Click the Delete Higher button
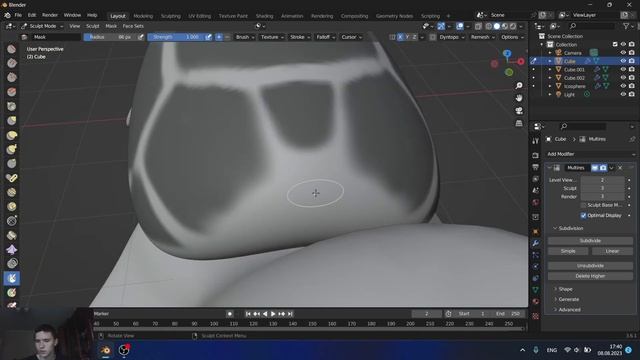The image size is (640, 360). [x=590, y=276]
